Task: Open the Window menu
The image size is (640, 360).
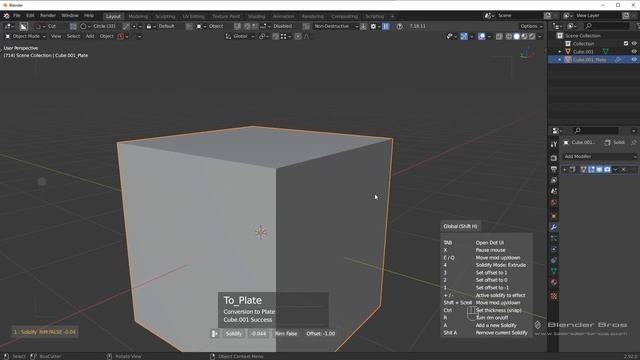Action: click(x=70, y=16)
